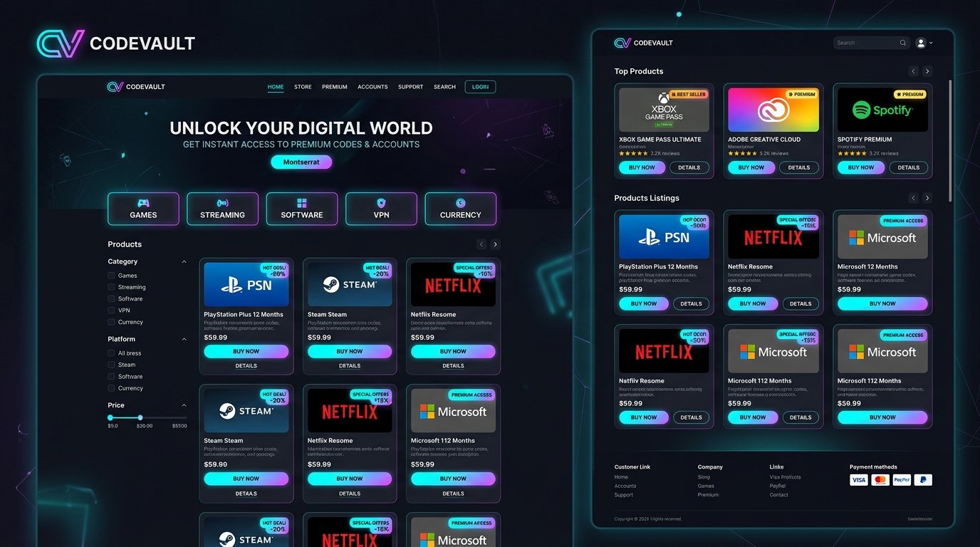Collapse the Category filter section
The width and height of the screenshot is (980, 547).
coord(184,261)
